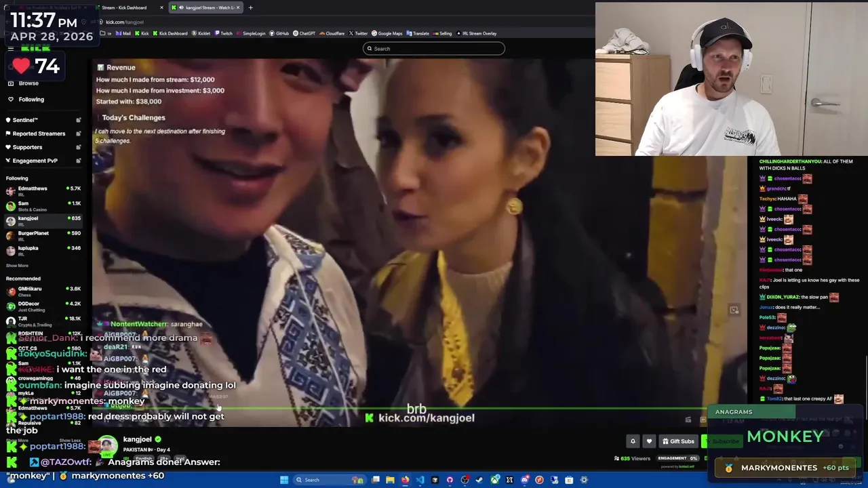
Task: Open the Twitch bookmark
Action: tap(223, 33)
